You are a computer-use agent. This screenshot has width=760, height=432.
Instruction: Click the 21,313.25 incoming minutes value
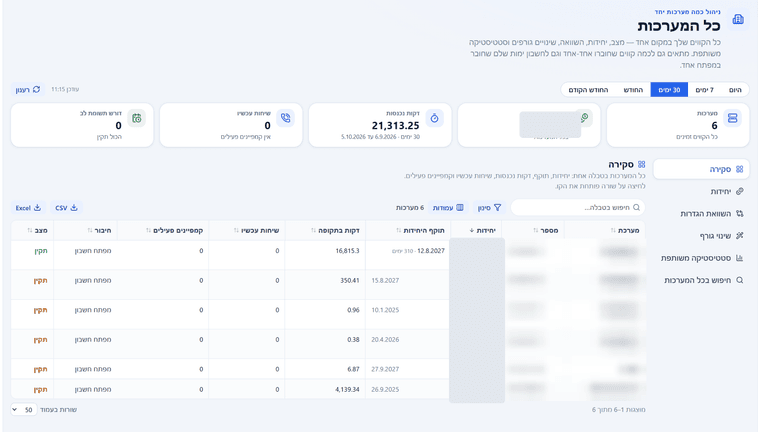396,126
